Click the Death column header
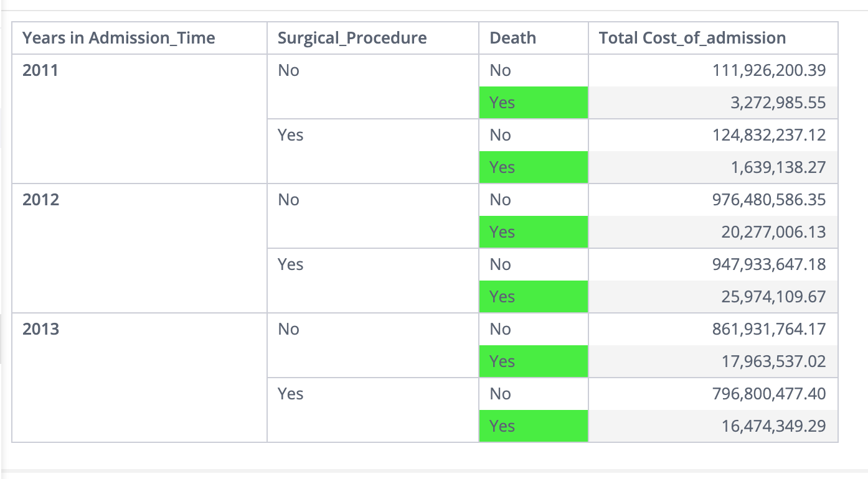Viewport: 868px width, 479px height. coord(512,38)
